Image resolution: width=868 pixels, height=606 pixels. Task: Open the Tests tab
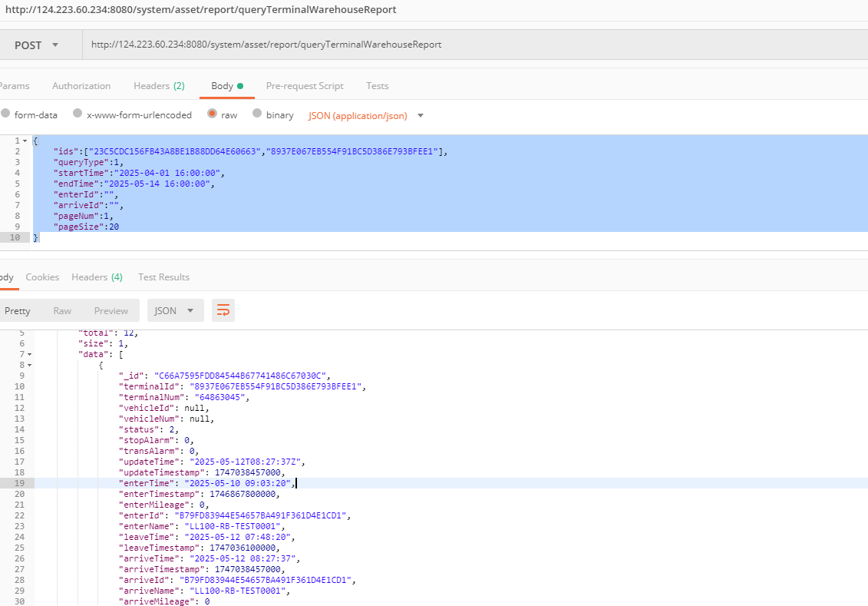(377, 86)
